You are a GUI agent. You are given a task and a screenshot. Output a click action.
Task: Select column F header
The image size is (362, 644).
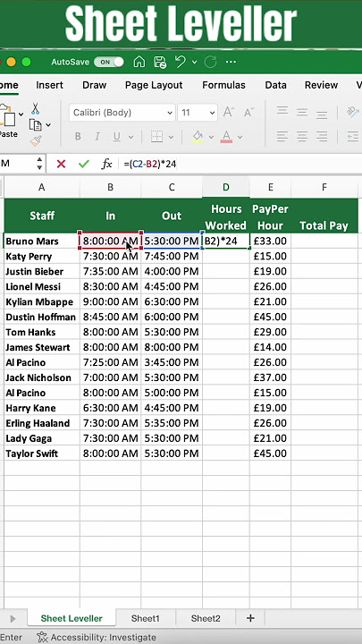click(324, 187)
